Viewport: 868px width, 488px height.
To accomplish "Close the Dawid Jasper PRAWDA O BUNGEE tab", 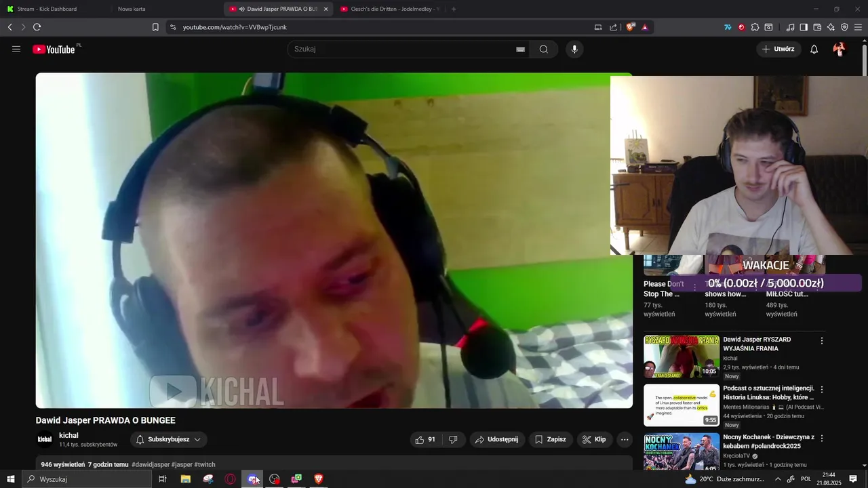I will pyautogui.click(x=325, y=9).
